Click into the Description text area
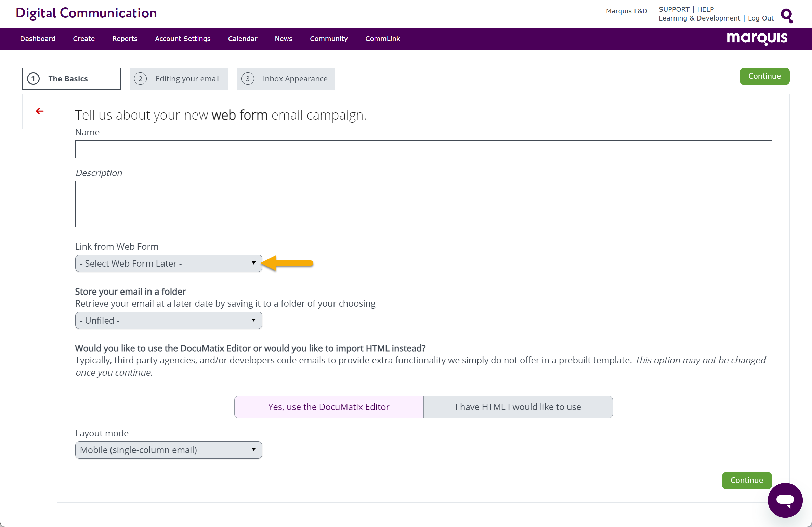Image resolution: width=812 pixels, height=527 pixels. [x=423, y=204]
